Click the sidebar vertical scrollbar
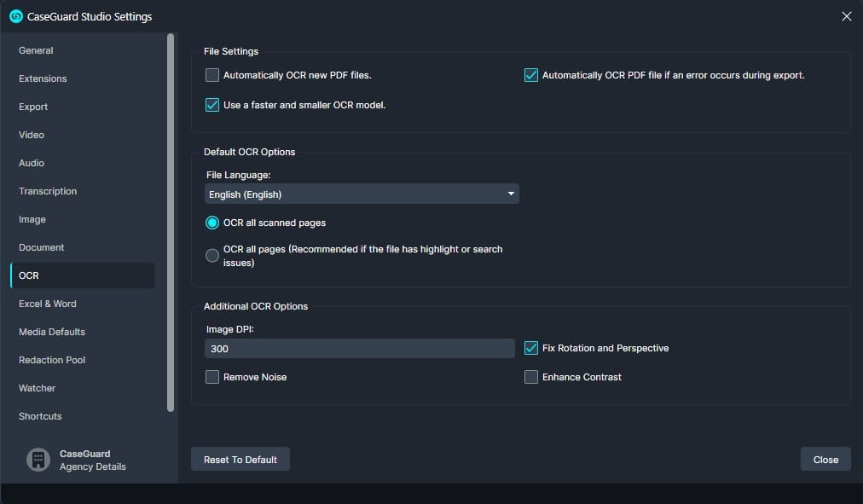Viewport: 863px width, 504px height. (x=171, y=222)
